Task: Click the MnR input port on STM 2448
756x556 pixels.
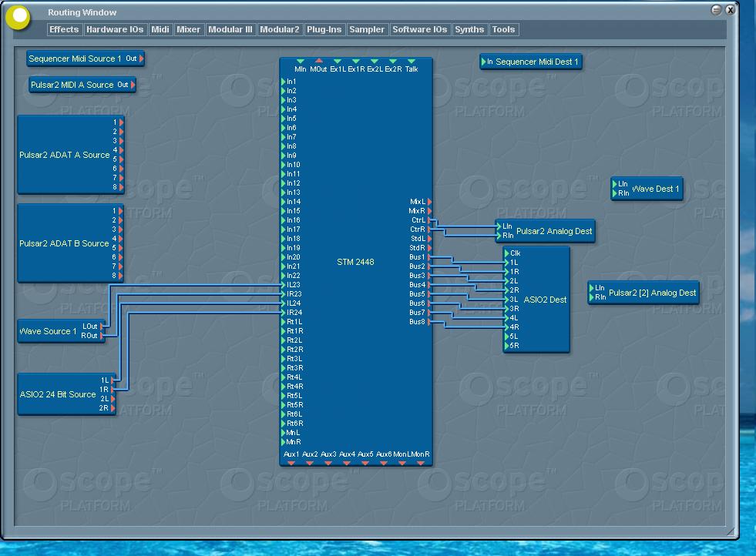Action: (284, 442)
